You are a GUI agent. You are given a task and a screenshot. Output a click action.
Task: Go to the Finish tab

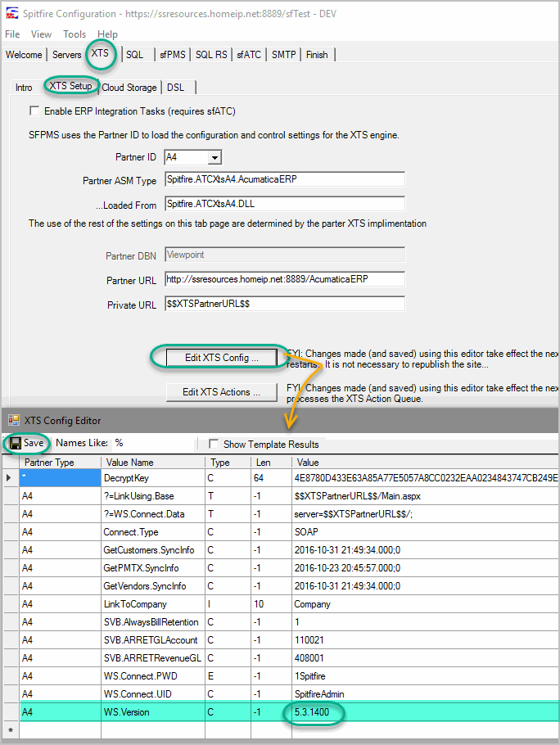pyautogui.click(x=317, y=55)
